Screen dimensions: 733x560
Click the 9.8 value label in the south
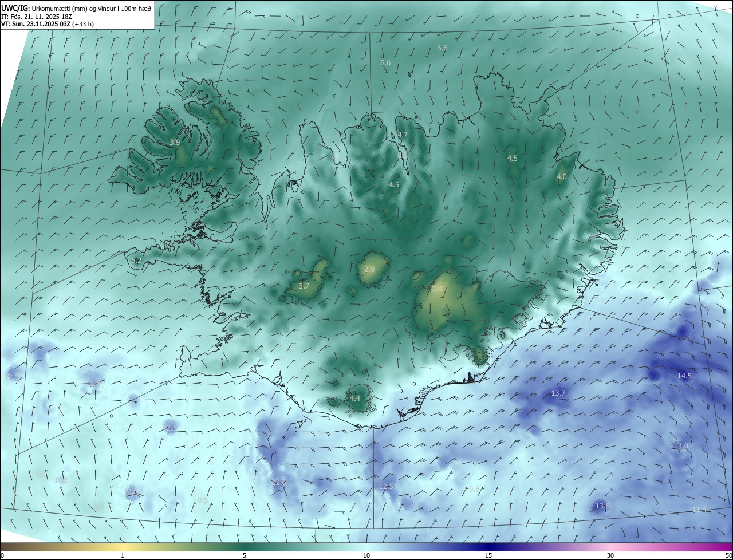click(474, 490)
